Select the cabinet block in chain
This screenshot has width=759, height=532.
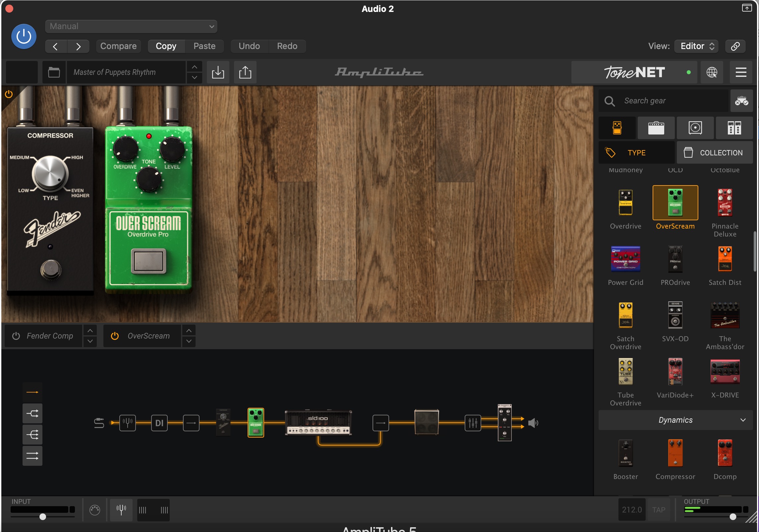[x=427, y=422]
